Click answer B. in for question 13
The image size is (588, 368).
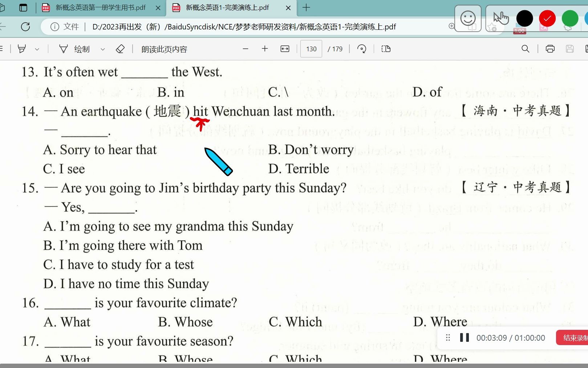[171, 92]
